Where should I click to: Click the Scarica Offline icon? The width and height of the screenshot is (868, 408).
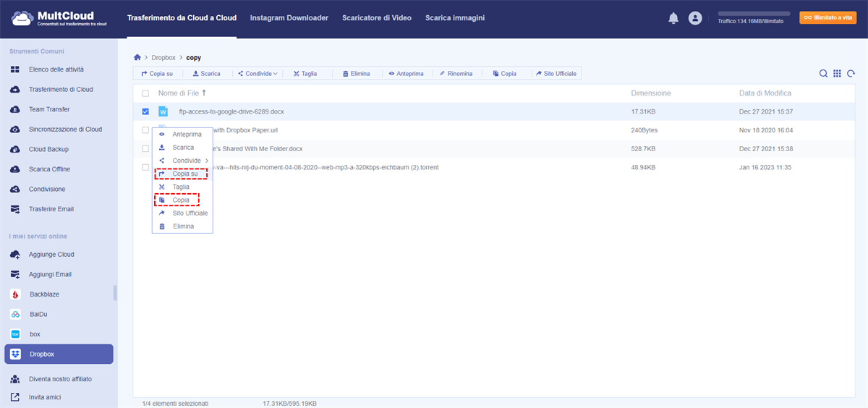point(15,169)
